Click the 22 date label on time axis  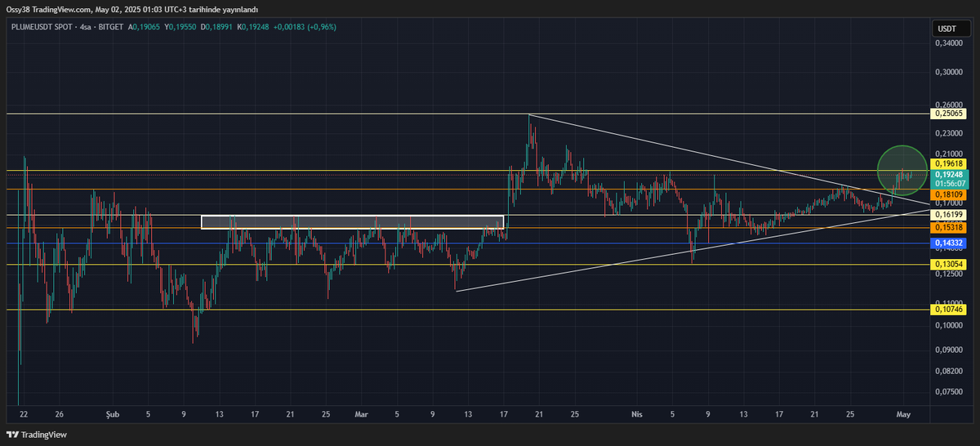click(x=24, y=414)
